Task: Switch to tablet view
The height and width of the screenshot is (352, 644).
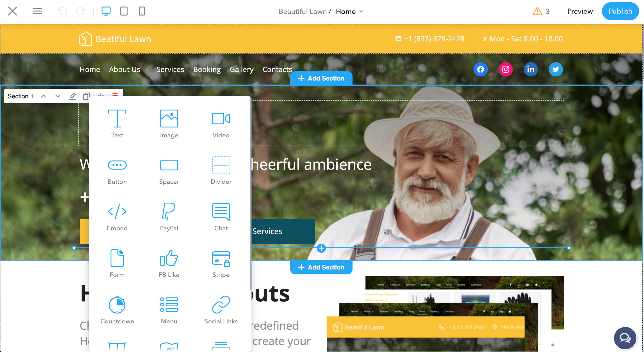Action: pyautogui.click(x=124, y=11)
